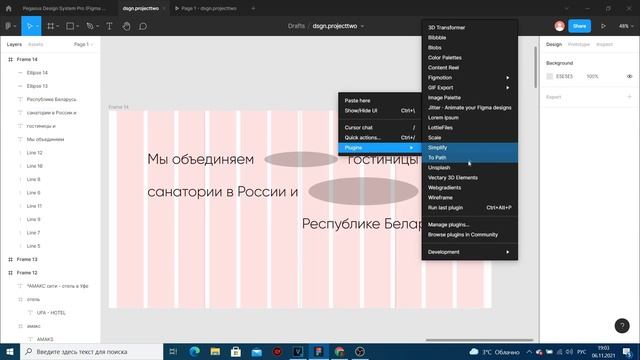Run the Simplify plugin
The height and width of the screenshot is (360, 640).
(x=469, y=147)
